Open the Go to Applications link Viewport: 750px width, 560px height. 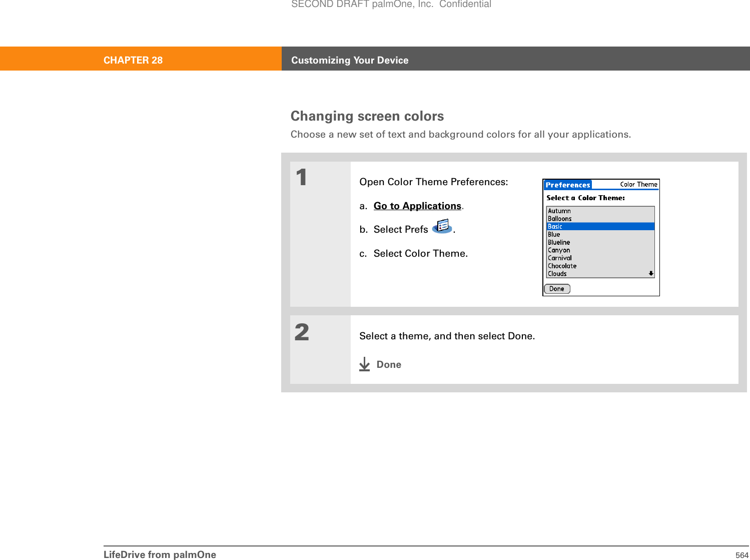point(417,206)
